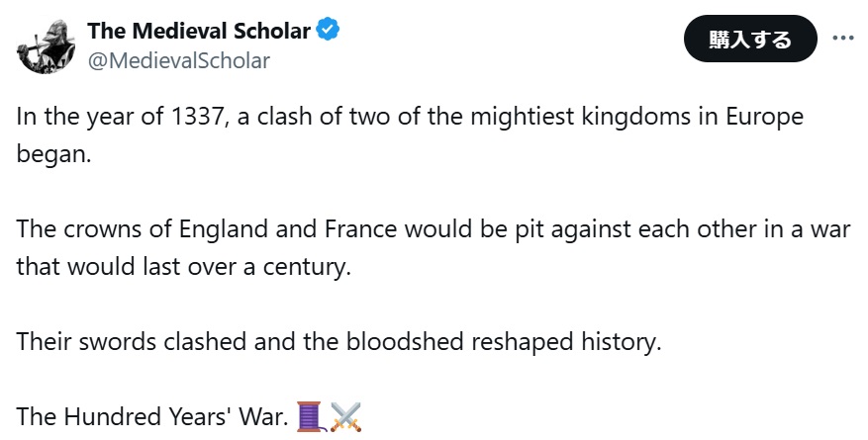Click the sentence beginning "In the year of"

[410, 135]
